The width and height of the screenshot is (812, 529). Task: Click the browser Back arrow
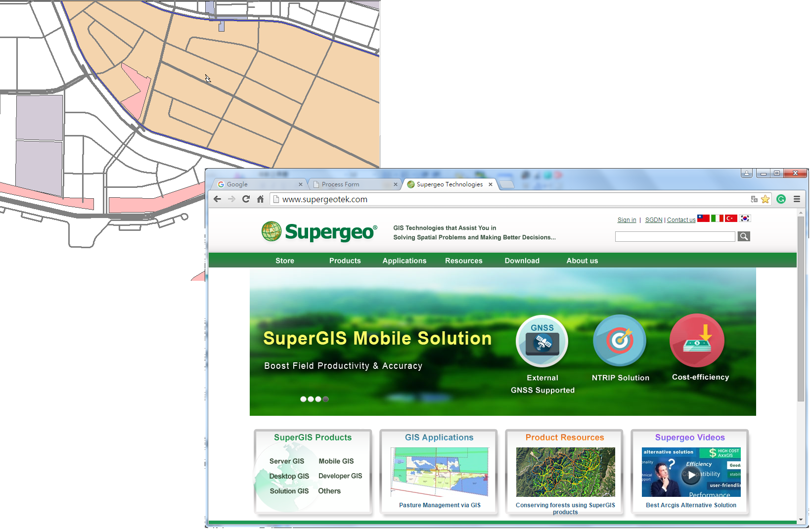coord(218,199)
